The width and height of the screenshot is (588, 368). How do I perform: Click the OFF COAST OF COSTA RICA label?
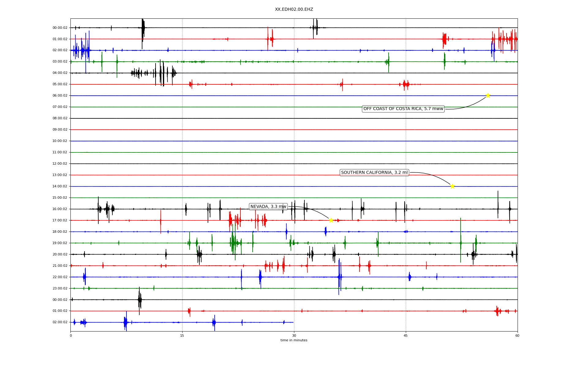(x=403, y=109)
